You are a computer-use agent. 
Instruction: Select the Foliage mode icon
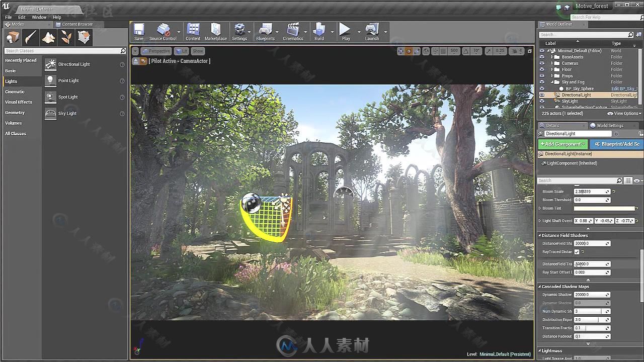point(66,37)
